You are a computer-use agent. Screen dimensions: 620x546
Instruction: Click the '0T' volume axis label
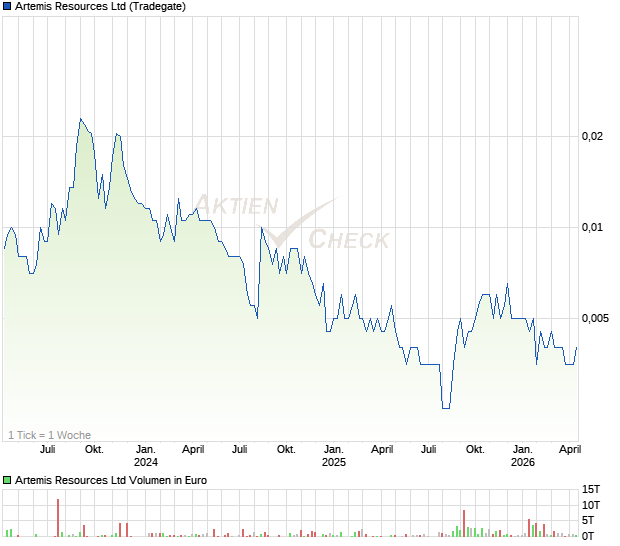588,536
